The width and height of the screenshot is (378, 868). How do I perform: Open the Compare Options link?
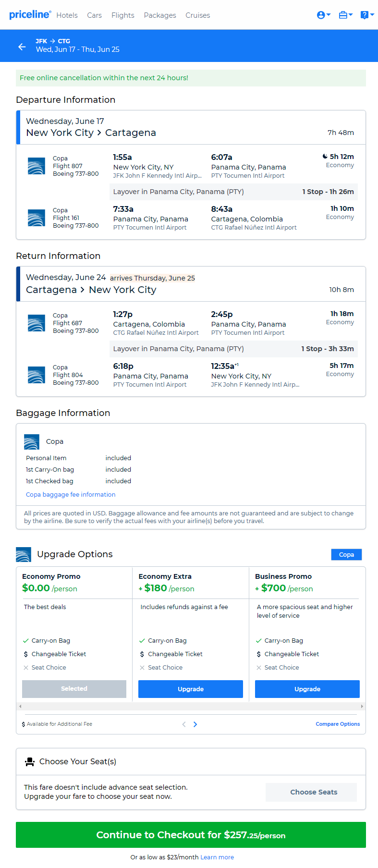338,724
